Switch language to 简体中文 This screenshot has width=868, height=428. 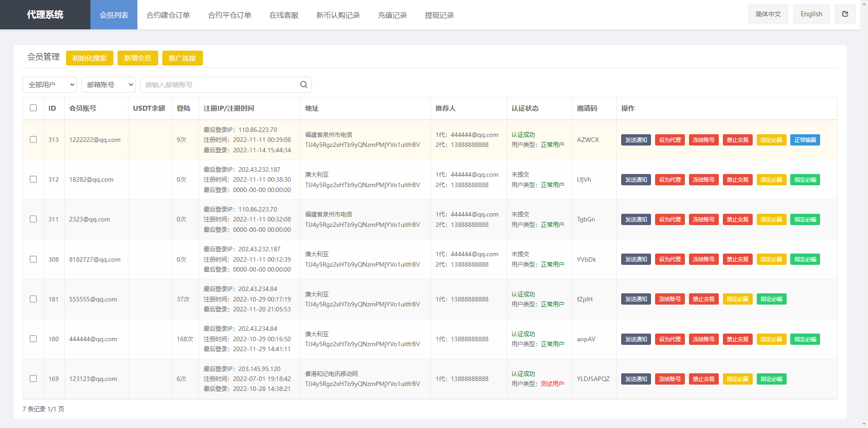click(x=768, y=14)
